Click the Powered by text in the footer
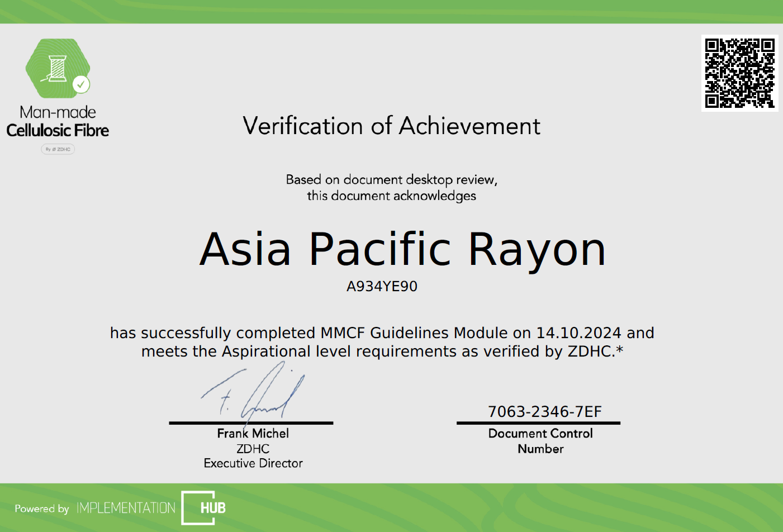Screen dimensions: 783x532 pyautogui.click(x=41, y=510)
